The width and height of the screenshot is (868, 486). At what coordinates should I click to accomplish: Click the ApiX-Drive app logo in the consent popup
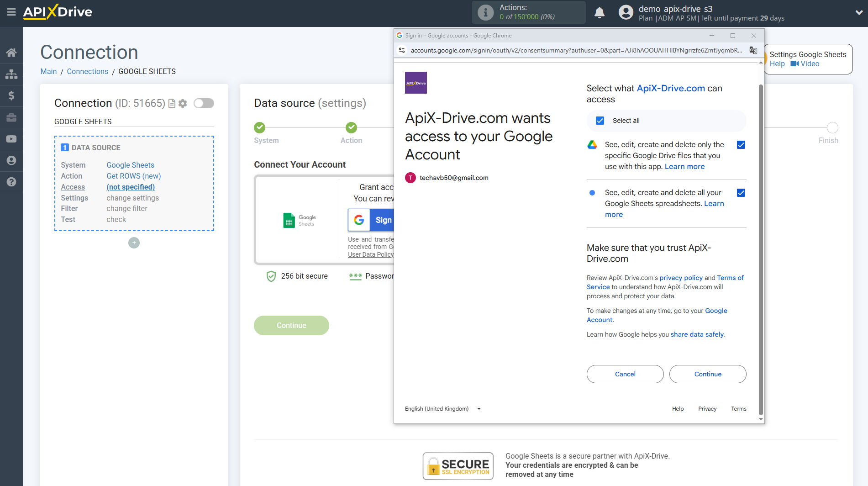coord(416,83)
